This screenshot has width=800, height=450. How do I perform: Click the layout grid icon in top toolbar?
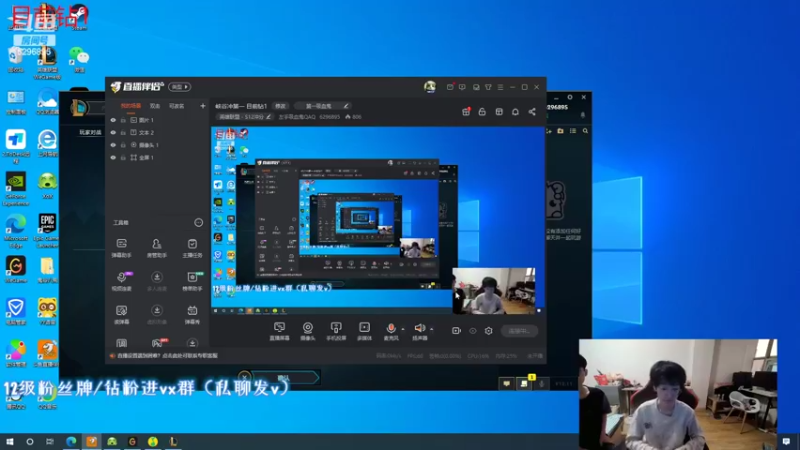coord(499,112)
